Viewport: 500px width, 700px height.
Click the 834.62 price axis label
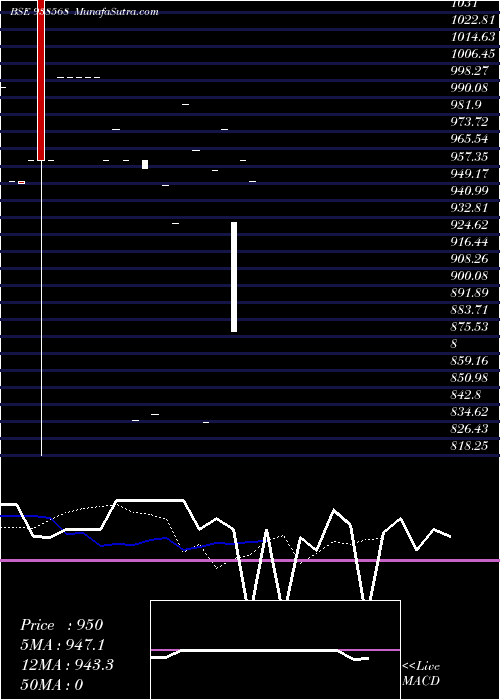tap(470, 412)
